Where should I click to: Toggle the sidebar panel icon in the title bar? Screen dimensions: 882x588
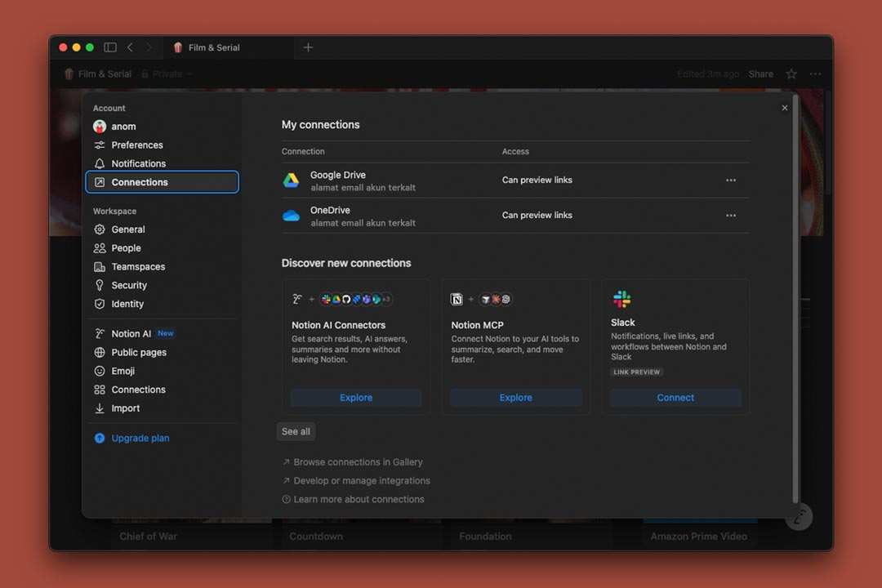[x=110, y=47]
